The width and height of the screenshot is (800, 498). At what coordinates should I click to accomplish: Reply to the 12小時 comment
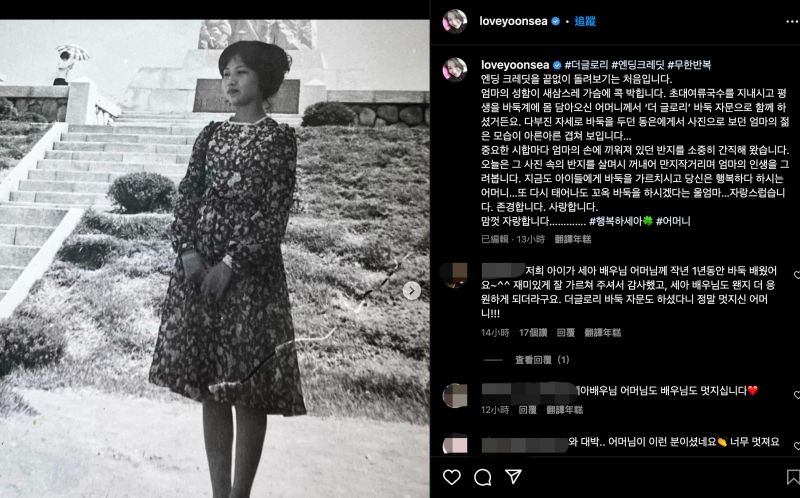tap(528, 410)
